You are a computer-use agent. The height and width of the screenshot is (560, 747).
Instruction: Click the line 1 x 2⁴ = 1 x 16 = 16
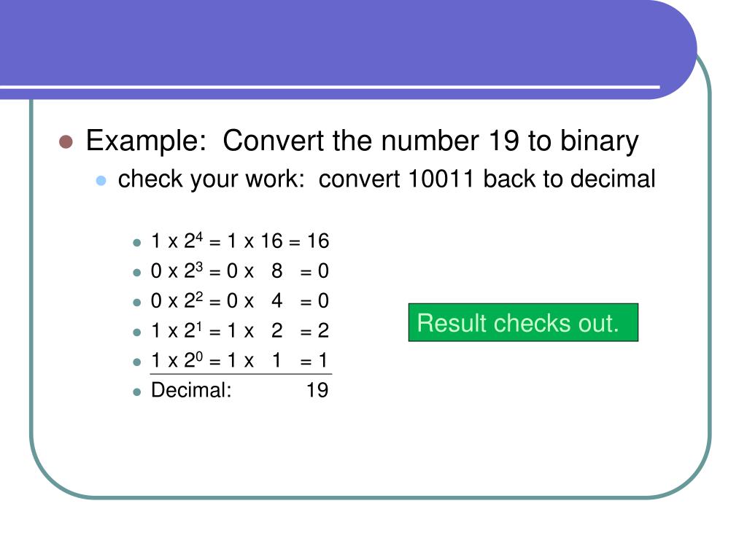(x=240, y=241)
